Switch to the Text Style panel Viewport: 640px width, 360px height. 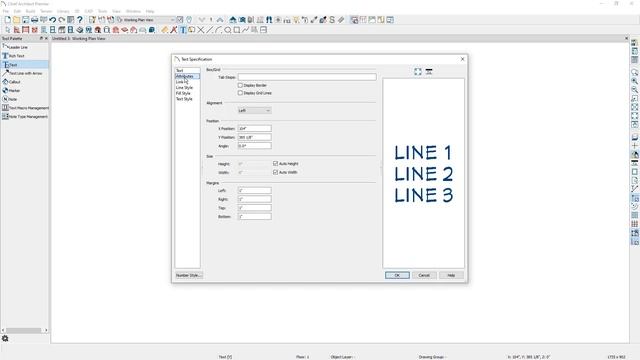(184, 99)
